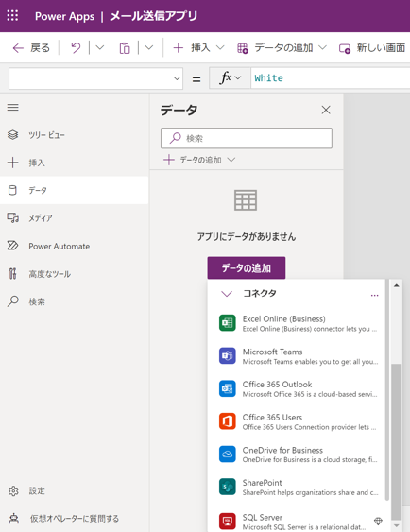The width and height of the screenshot is (410, 532).
Task: Select the Excel Online (Business) connector
Action: click(x=298, y=323)
